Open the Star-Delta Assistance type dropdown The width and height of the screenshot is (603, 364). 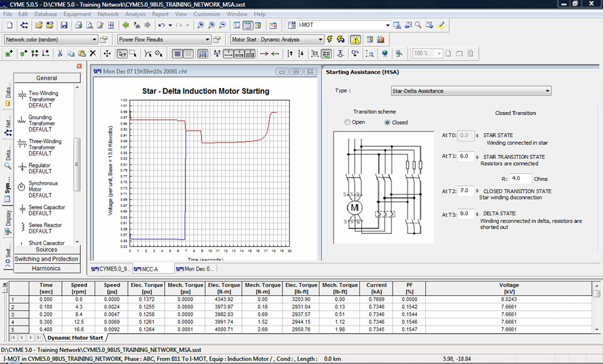click(x=470, y=91)
